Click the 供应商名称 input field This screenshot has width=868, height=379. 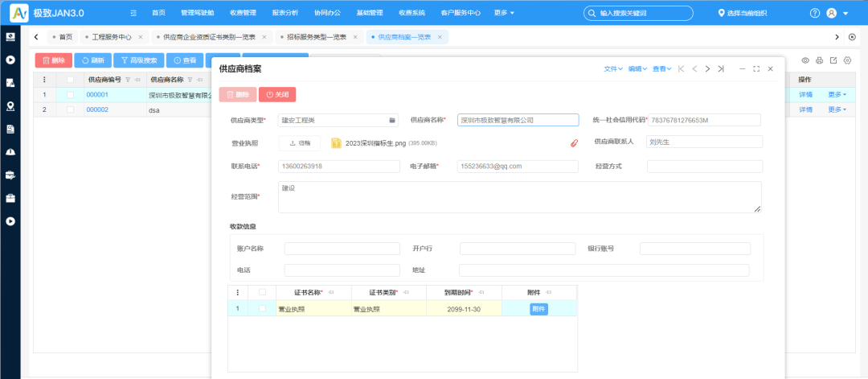coord(518,120)
